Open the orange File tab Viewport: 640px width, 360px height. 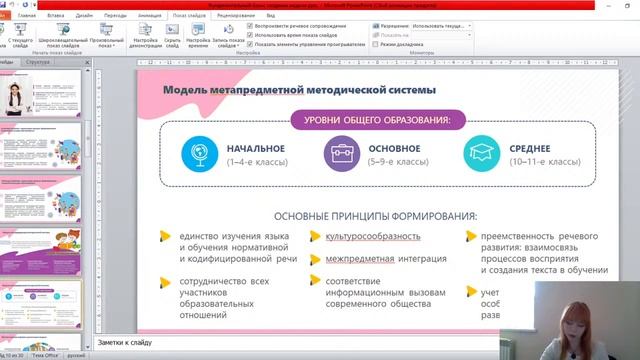pyautogui.click(x=4, y=16)
